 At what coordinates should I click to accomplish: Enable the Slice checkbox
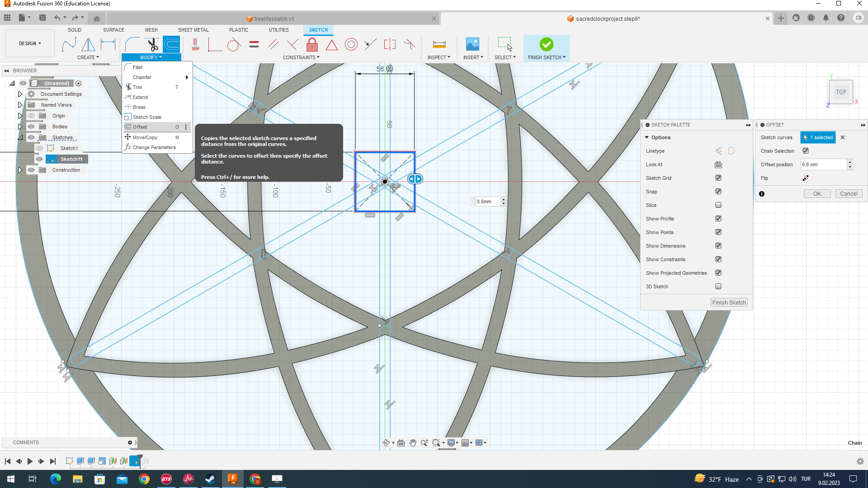tap(718, 205)
